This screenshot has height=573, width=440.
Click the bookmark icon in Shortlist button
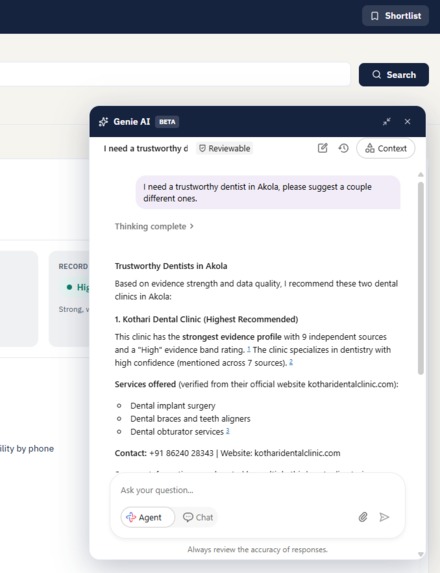(x=375, y=16)
